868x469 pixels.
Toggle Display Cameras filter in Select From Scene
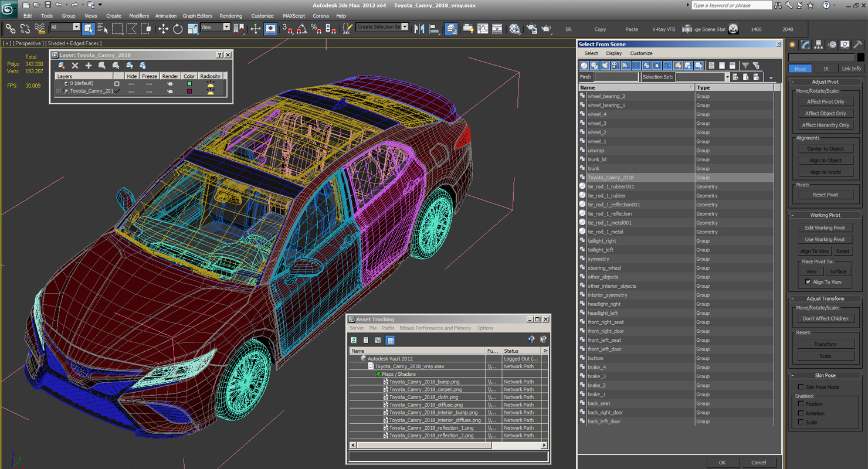(615, 66)
